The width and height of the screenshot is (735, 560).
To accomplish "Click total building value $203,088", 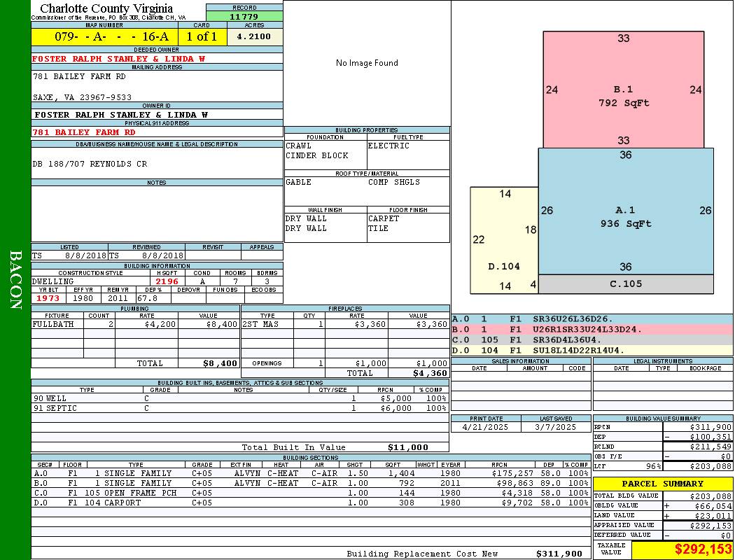I will (710, 496).
